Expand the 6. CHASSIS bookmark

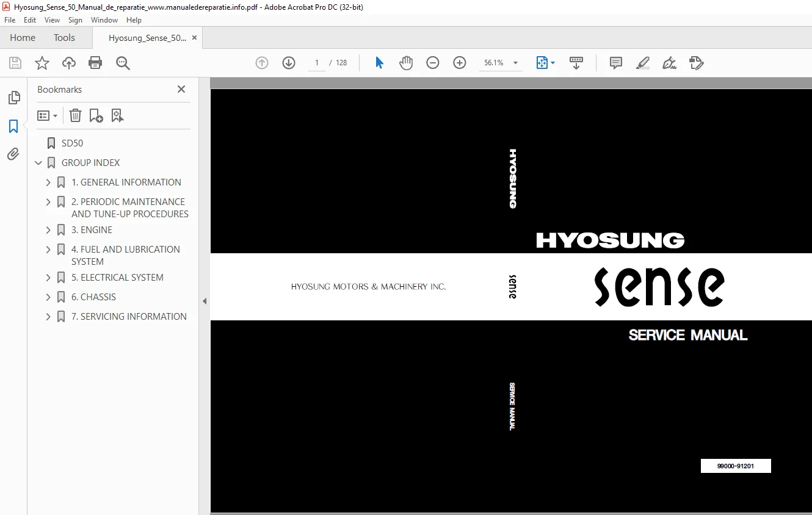click(x=48, y=297)
